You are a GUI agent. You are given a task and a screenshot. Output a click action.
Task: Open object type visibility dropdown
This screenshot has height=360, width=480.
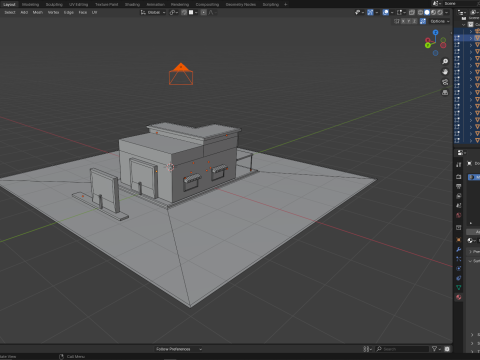(x=359, y=12)
